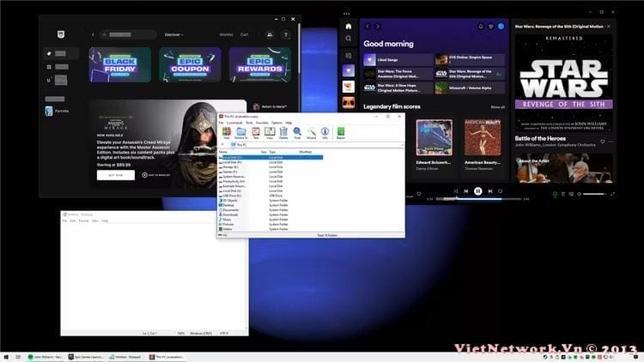Select the Black Friday banner thumbnail
644x362 pixels.
click(x=120, y=65)
